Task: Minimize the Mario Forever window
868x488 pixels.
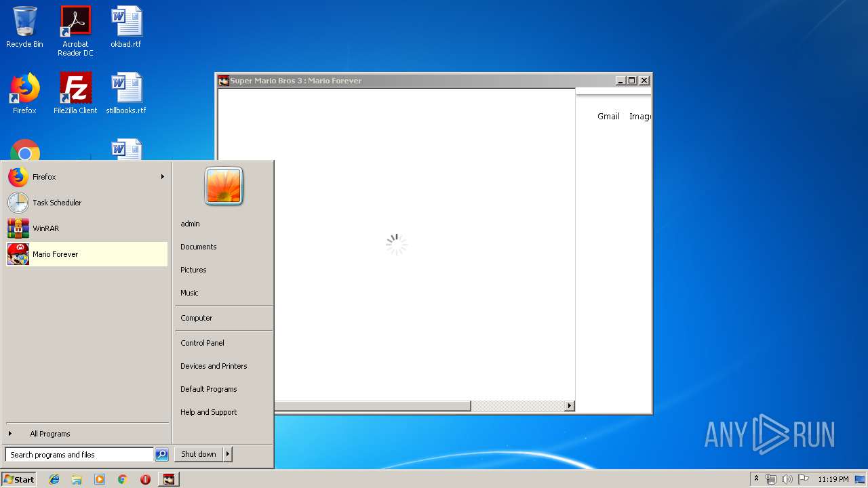Action: (x=620, y=81)
